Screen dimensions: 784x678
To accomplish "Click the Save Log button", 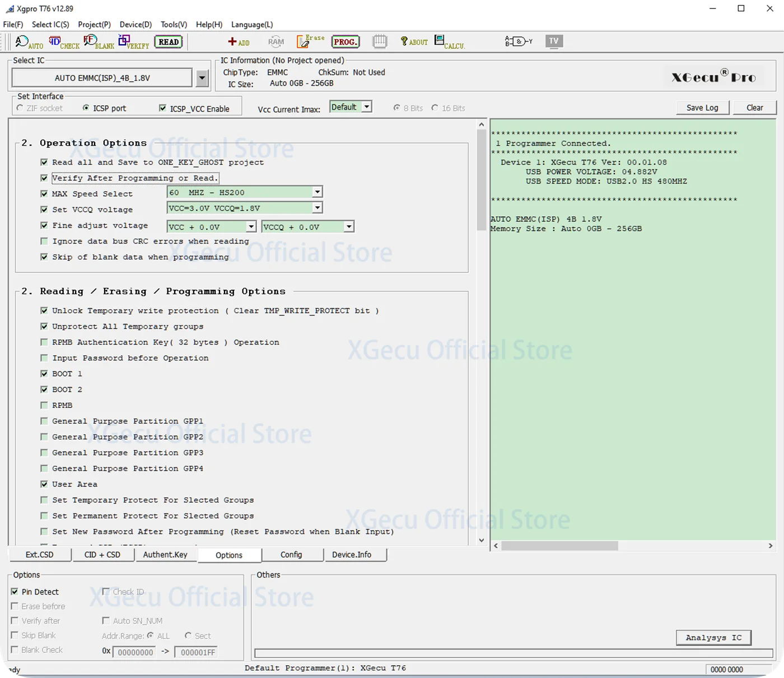I will coord(702,108).
